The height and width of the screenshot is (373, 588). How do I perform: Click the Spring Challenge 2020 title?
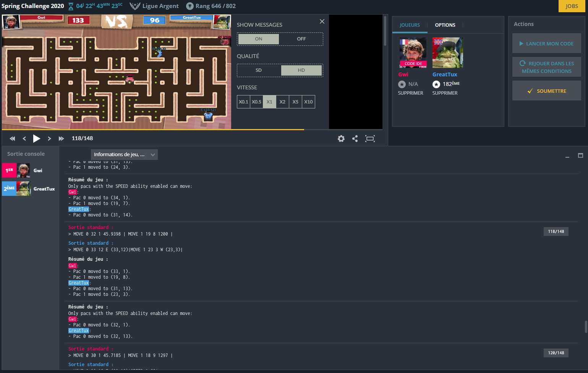tap(33, 6)
